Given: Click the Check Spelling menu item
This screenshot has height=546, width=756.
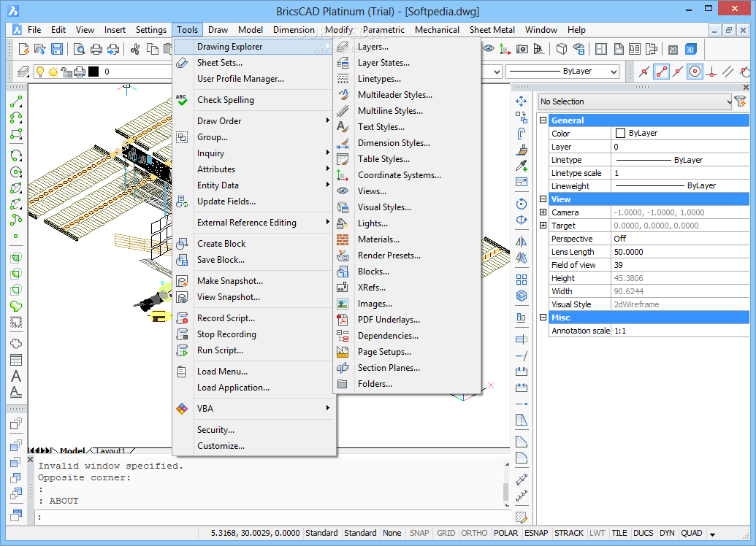Looking at the screenshot, I should (x=225, y=100).
